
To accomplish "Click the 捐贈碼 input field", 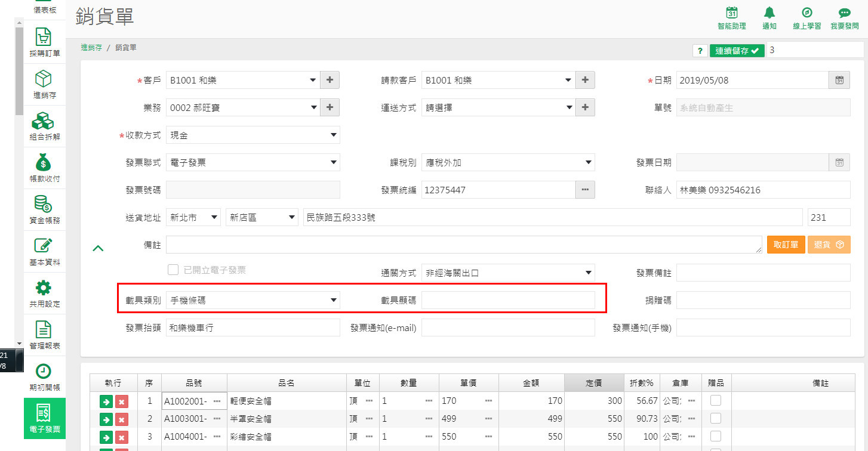I will point(763,300).
